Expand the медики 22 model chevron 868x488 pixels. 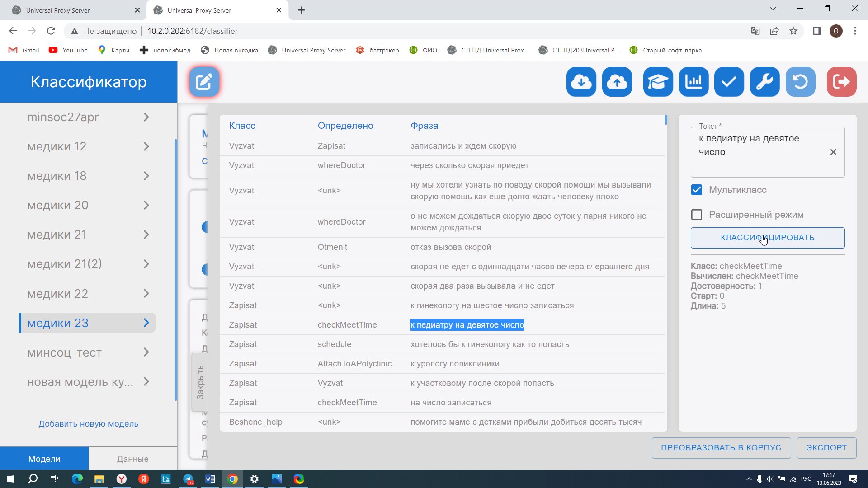146,294
